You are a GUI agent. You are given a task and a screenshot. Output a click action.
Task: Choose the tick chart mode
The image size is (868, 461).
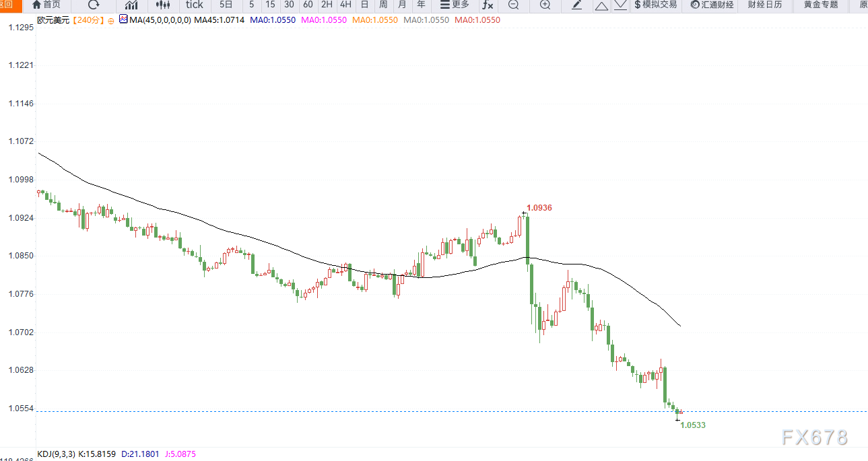(194, 5)
